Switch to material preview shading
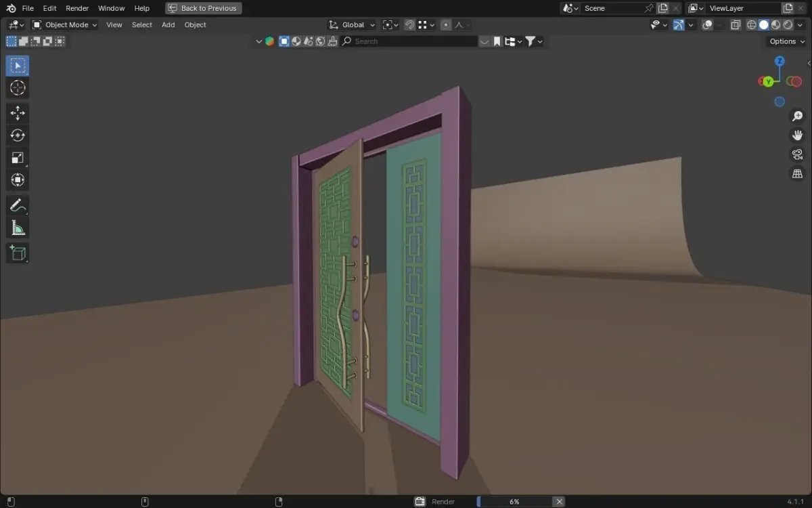The height and width of the screenshot is (508, 812). coord(776,25)
